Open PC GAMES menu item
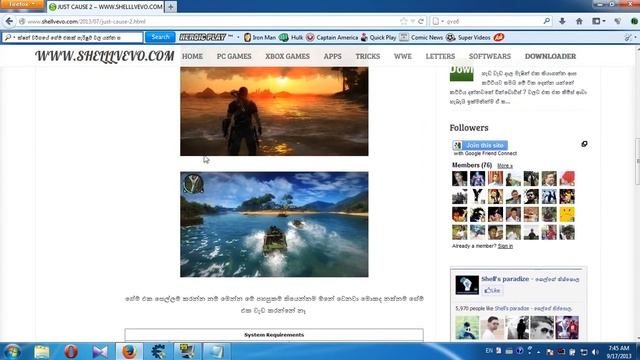Screen dimensions: 640x360 pyautogui.click(x=234, y=56)
